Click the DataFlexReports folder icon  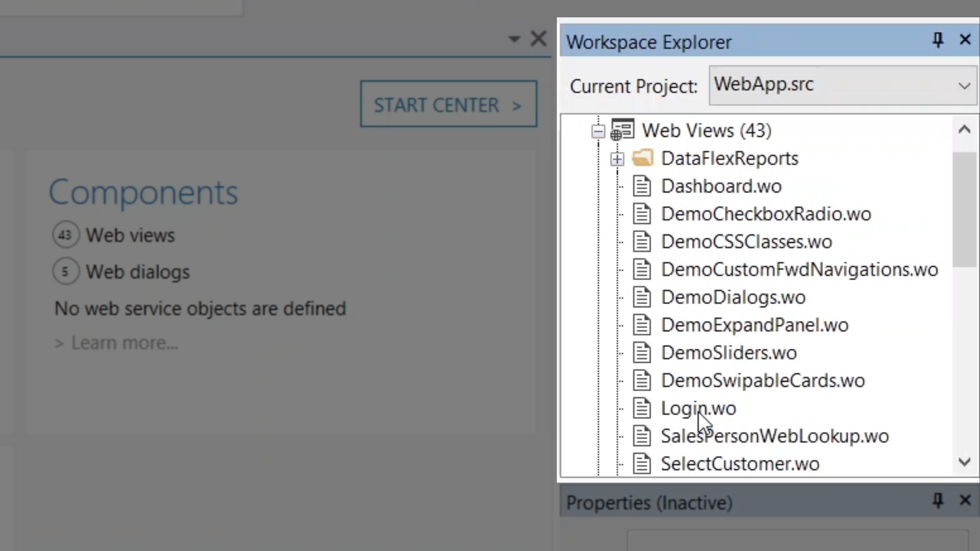[643, 158]
